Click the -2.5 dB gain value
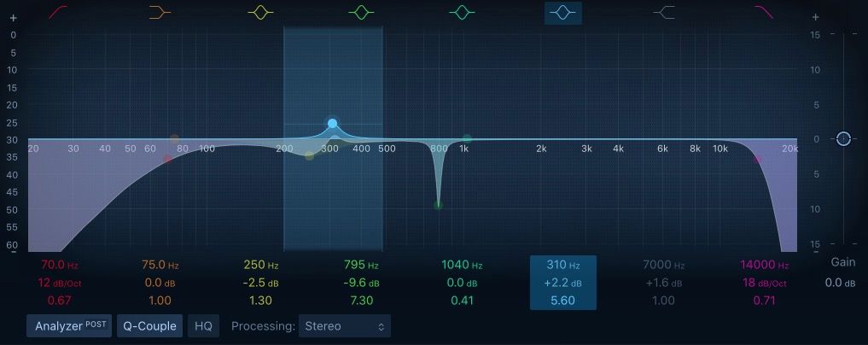The height and width of the screenshot is (345, 868). [260, 283]
